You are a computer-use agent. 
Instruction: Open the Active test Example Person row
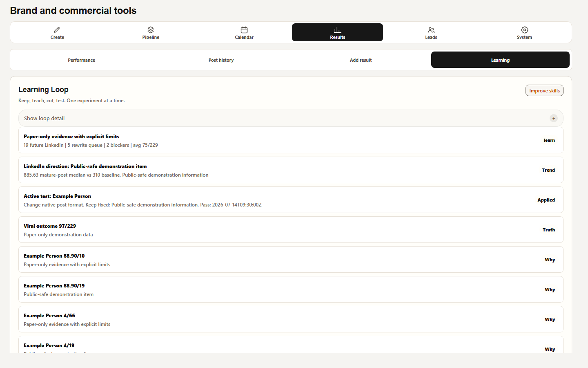coord(291,200)
